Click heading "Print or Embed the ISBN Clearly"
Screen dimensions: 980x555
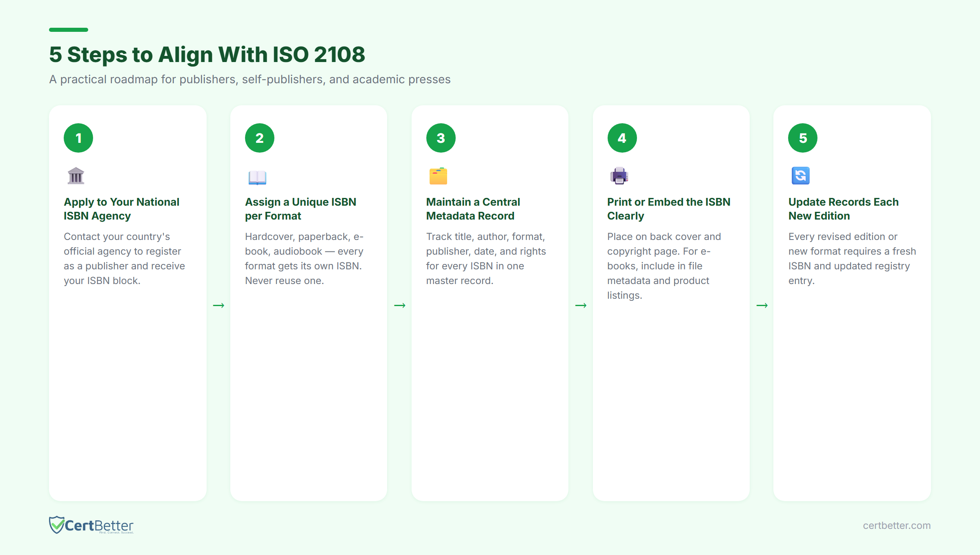coord(669,209)
